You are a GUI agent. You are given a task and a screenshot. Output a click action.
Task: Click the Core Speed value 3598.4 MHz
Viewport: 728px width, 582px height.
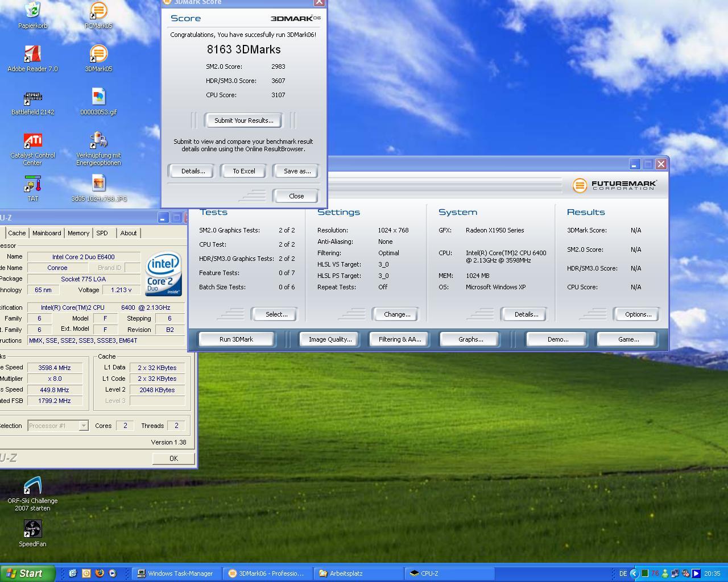[x=55, y=368]
